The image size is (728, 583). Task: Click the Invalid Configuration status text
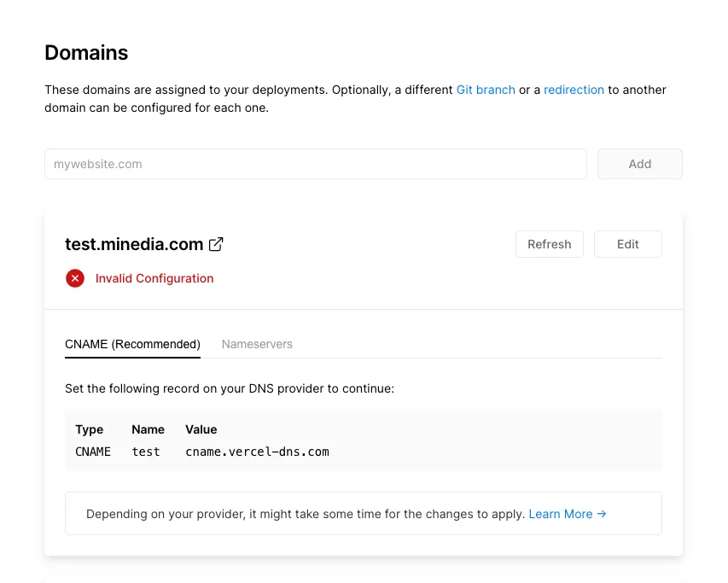pyautogui.click(x=154, y=278)
